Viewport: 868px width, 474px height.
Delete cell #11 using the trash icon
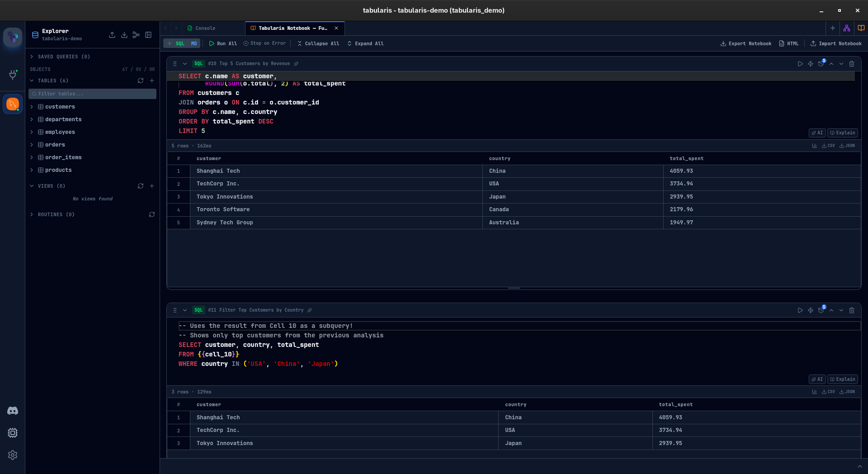[852, 310]
